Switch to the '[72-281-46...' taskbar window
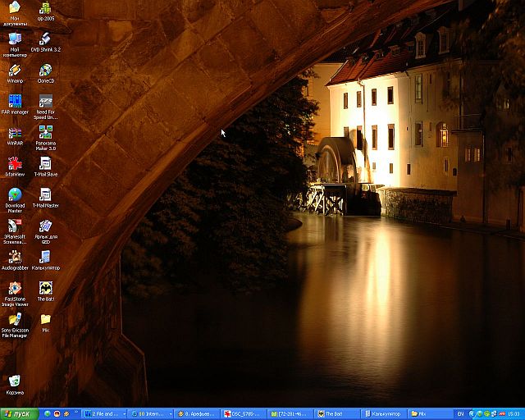525x420 pixels. pyautogui.click(x=290, y=414)
